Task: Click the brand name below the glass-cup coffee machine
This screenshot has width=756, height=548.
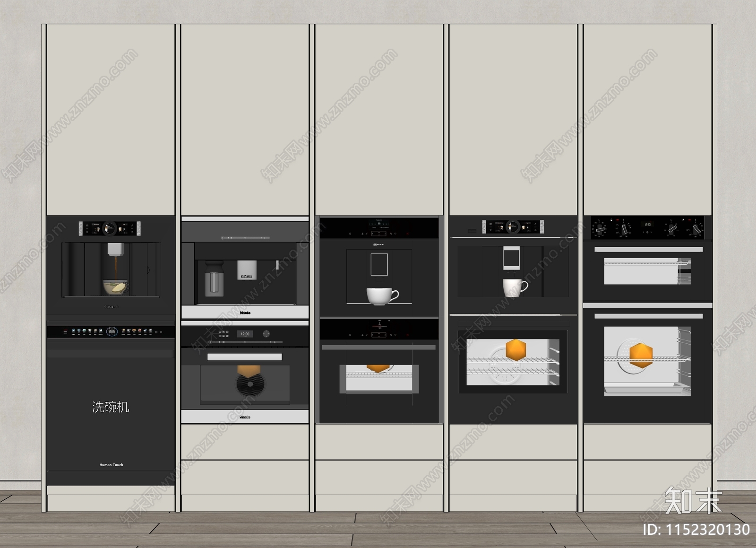Action: (111, 307)
